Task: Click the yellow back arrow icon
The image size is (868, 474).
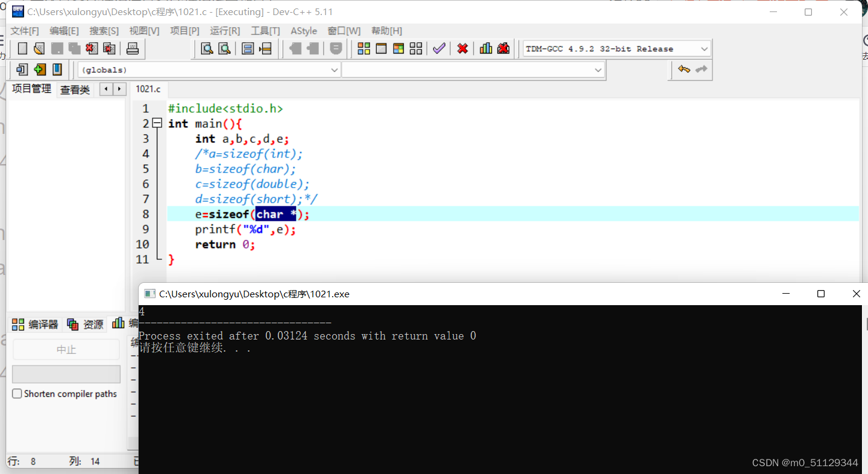Action: click(684, 69)
